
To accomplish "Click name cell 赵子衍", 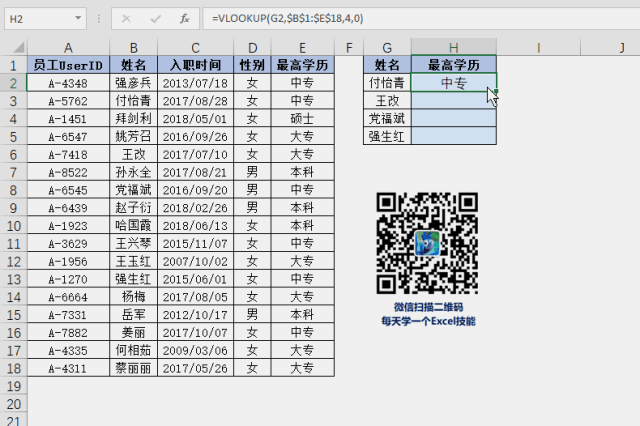I will click(133, 208).
